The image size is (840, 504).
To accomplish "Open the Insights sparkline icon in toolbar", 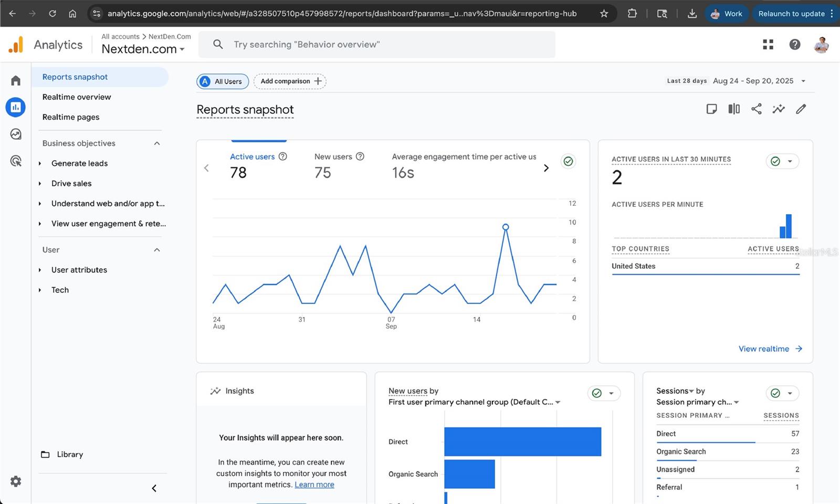I will click(779, 109).
